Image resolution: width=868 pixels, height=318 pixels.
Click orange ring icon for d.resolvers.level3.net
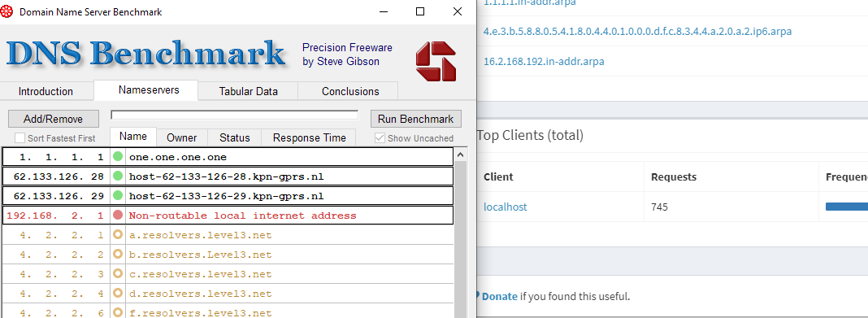tap(117, 293)
